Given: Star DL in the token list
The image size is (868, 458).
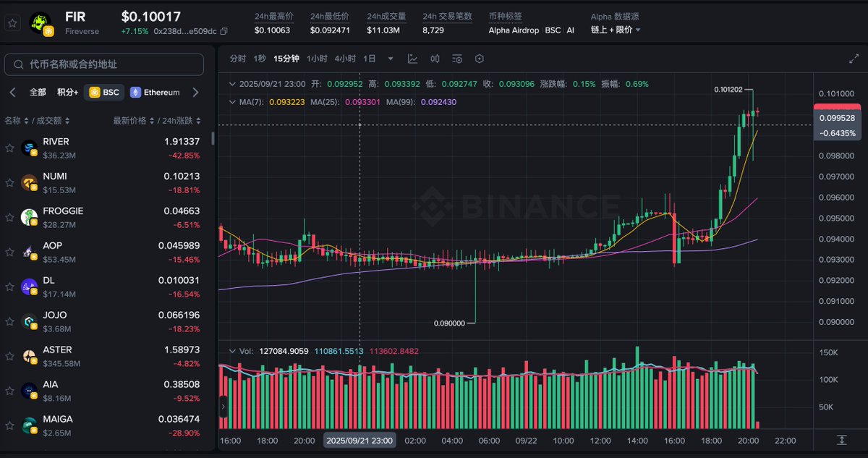Looking at the screenshot, I should pos(9,287).
